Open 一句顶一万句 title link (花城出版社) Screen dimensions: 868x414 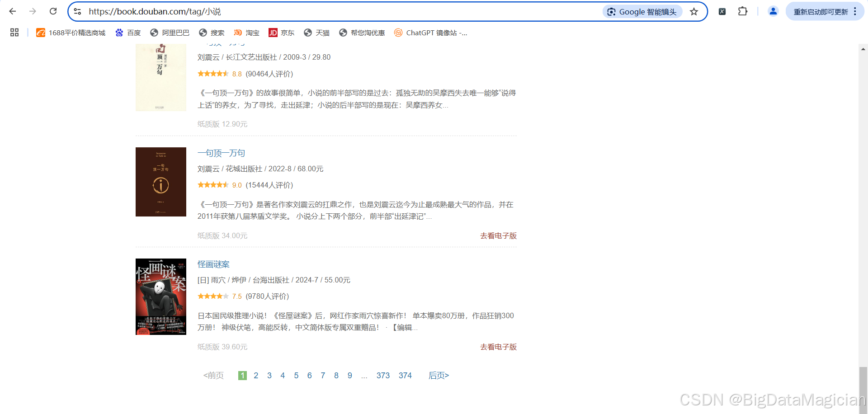click(x=221, y=153)
